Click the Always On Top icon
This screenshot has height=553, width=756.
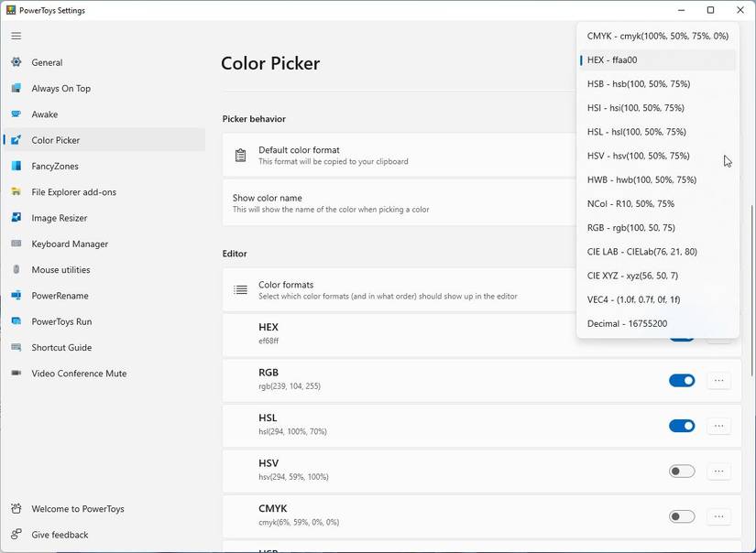pos(18,88)
